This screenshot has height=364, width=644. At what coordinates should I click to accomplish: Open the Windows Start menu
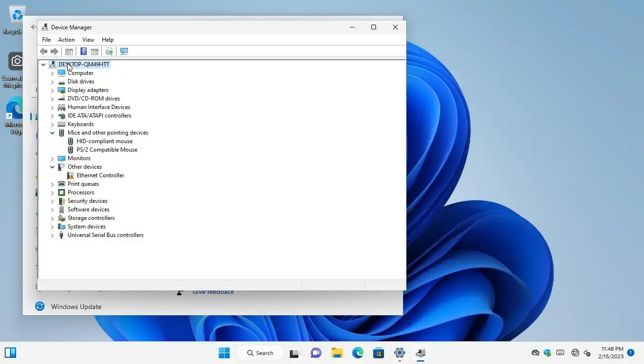[224, 353]
